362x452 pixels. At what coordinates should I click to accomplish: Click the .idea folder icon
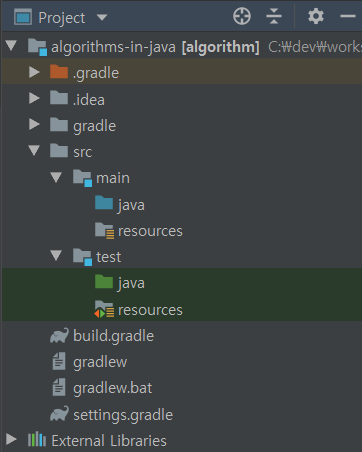[59, 98]
